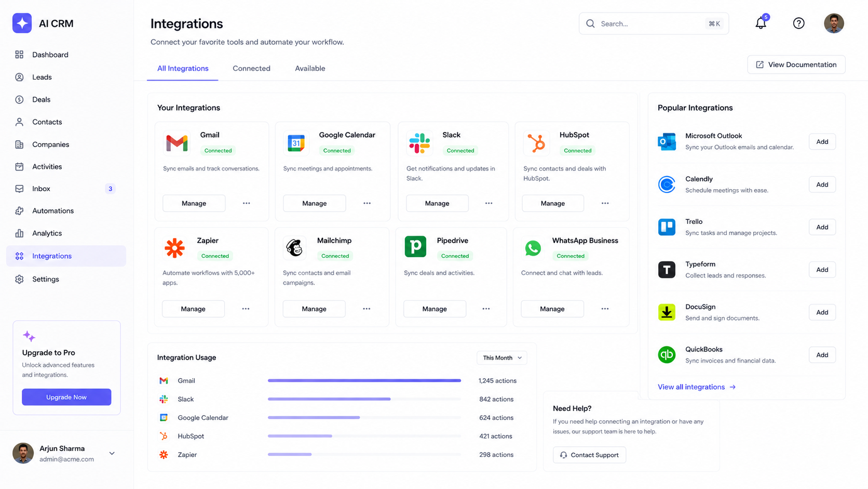Open more options for Mailchimp card

(x=367, y=309)
